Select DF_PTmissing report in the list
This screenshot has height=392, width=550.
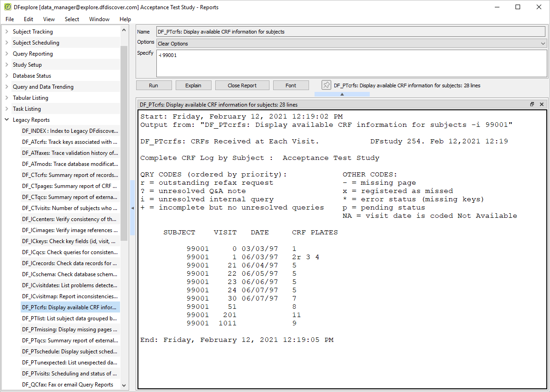[x=70, y=329]
